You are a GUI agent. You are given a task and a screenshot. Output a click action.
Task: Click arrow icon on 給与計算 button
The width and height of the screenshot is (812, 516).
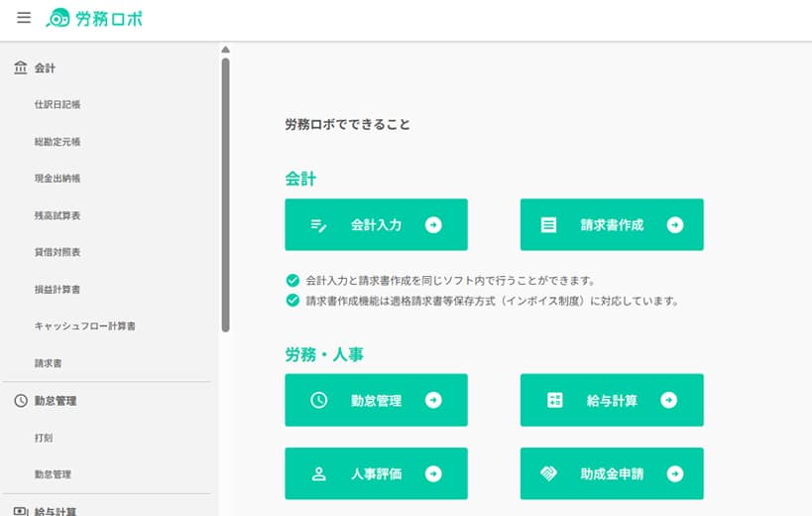[668, 400]
